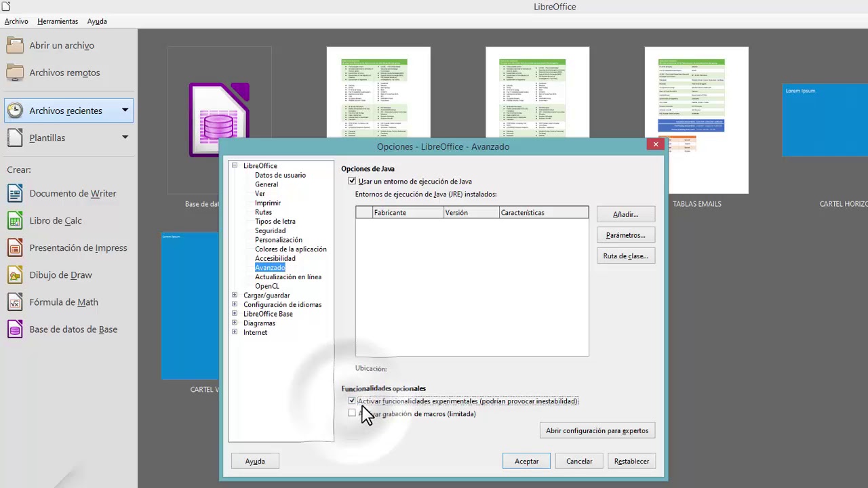Select Personalización in options tree
The width and height of the screenshot is (868, 488).
(279, 240)
